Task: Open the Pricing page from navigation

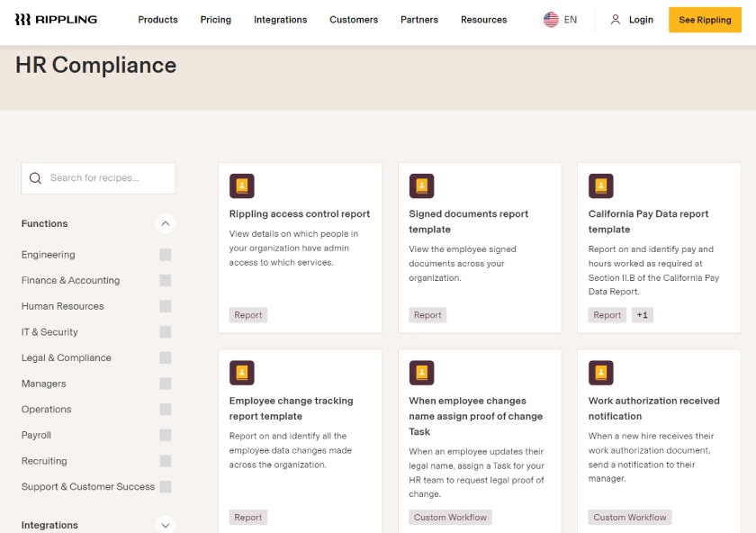Action: (215, 20)
